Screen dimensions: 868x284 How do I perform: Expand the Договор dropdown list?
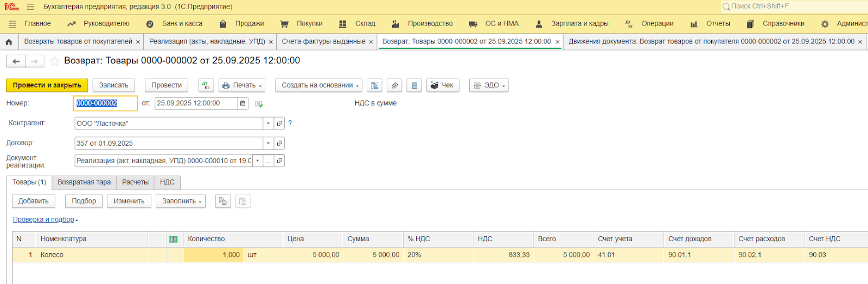click(x=268, y=144)
